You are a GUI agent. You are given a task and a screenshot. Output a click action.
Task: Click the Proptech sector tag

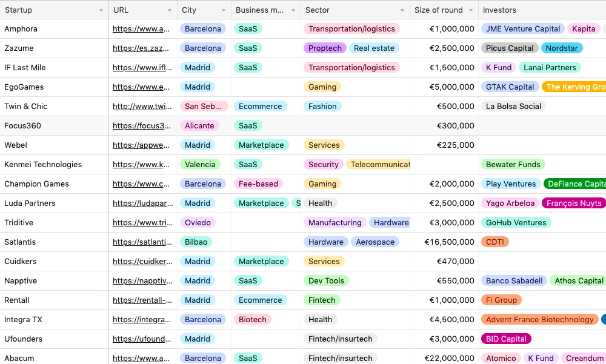325,48
